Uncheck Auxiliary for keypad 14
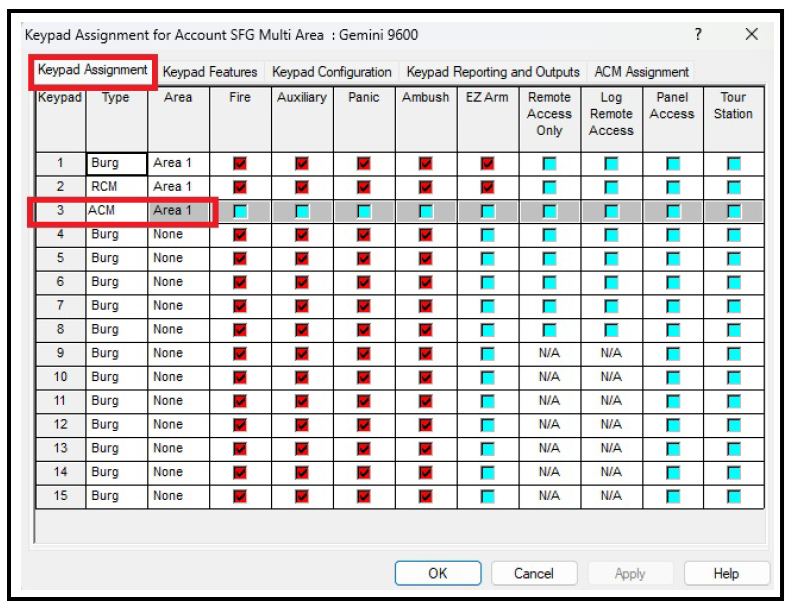The height and width of the screenshot is (608, 791). [x=302, y=472]
